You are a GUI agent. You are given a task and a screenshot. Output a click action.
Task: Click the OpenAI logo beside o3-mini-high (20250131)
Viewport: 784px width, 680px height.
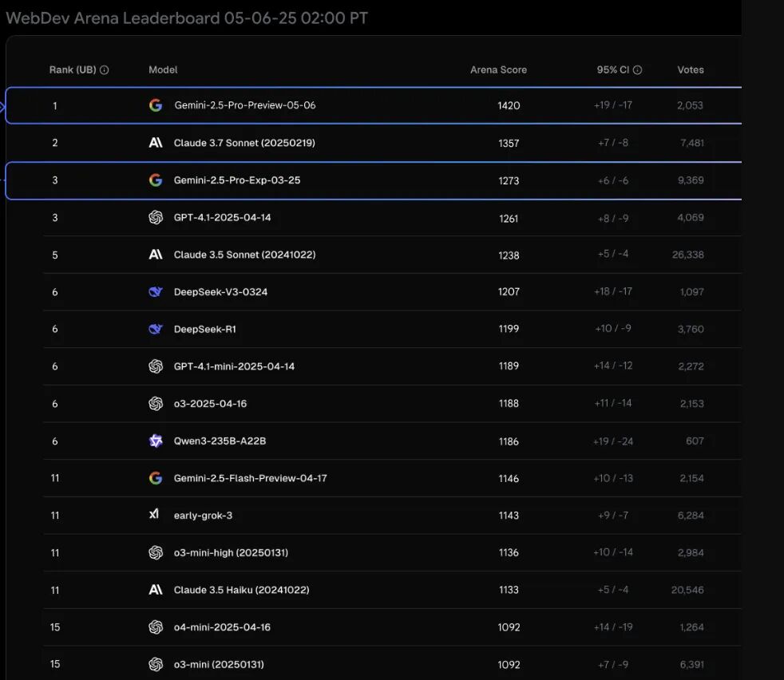point(156,552)
